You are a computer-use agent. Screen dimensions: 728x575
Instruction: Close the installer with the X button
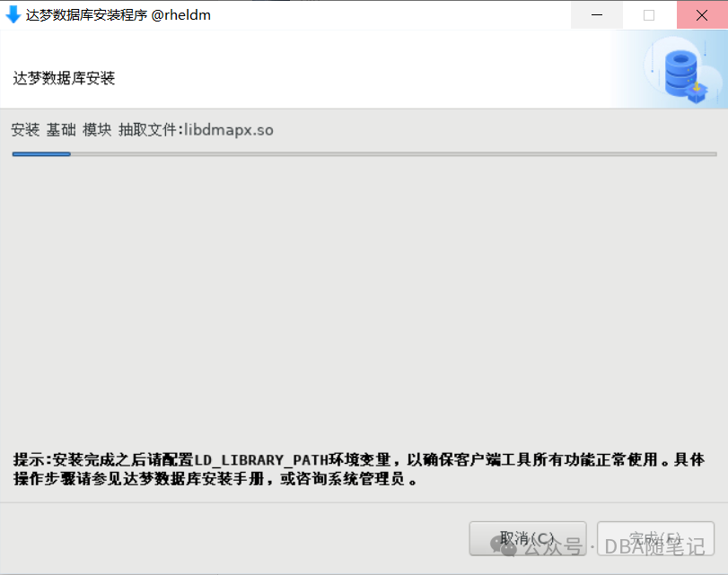(702, 15)
